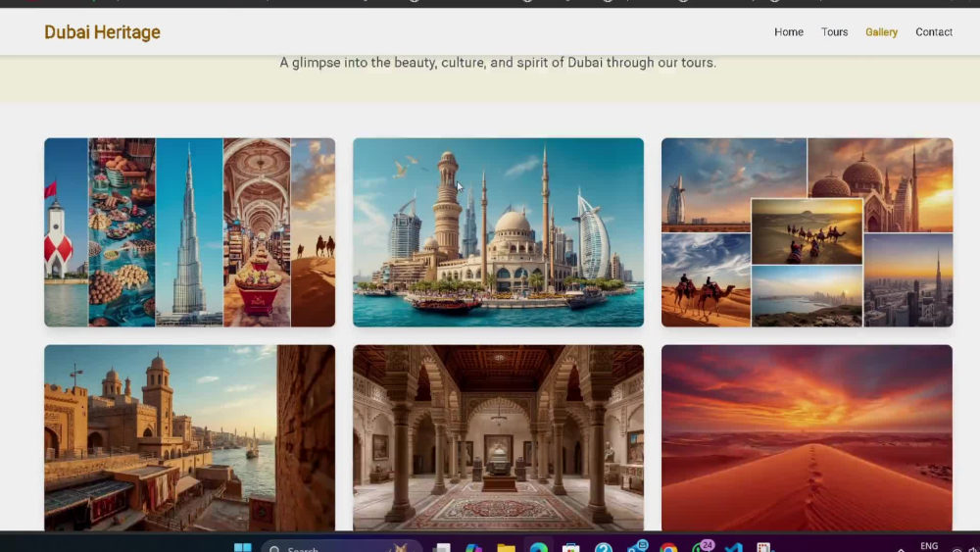Click the taskbar Search box
Image resolution: width=980 pixels, height=552 pixels.
pyautogui.click(x=341, y=547)
